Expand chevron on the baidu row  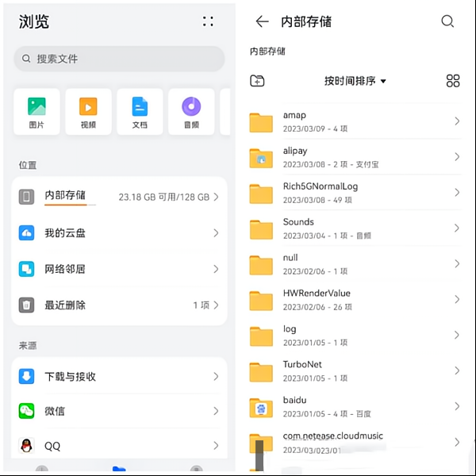coord(457,406)
